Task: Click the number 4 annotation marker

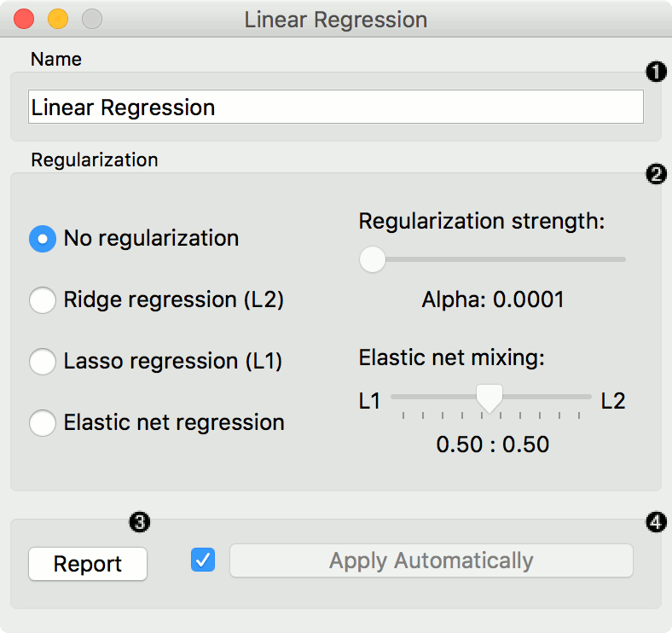Action: click(656, 521)
